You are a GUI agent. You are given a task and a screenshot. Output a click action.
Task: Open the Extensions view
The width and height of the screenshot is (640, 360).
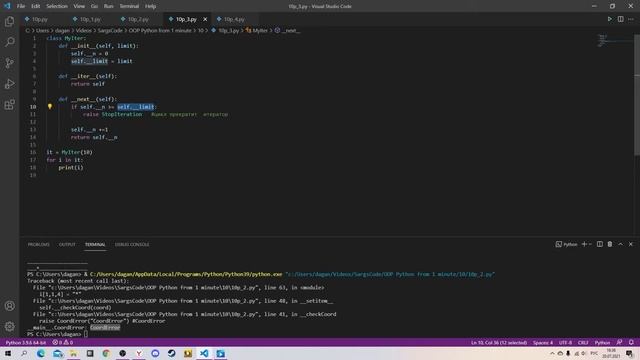[9, 104]
